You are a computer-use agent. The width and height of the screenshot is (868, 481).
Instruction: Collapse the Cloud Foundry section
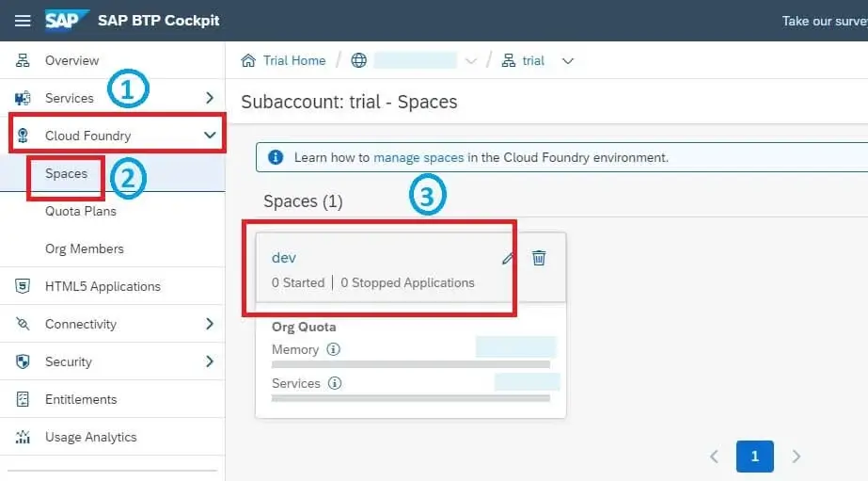pos(210,136)
